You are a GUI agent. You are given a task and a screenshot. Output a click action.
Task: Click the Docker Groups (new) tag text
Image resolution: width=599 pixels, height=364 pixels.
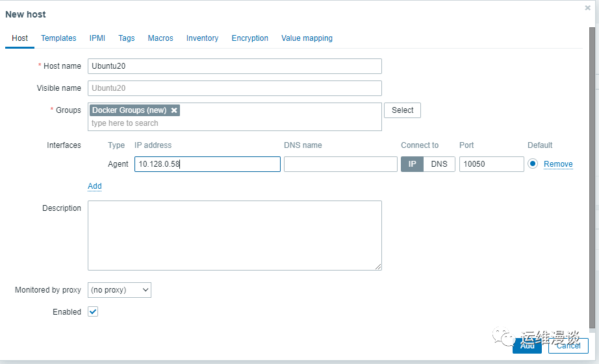(129, 110)
